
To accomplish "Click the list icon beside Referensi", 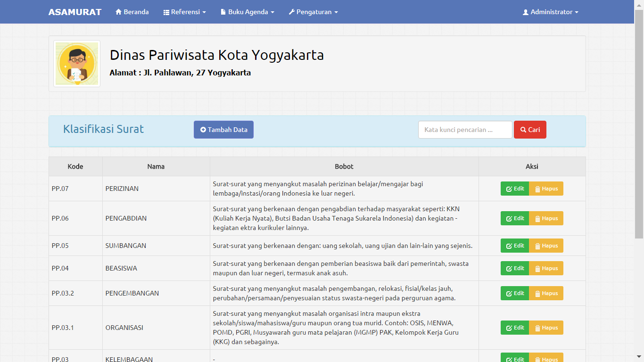I will 166,12.
